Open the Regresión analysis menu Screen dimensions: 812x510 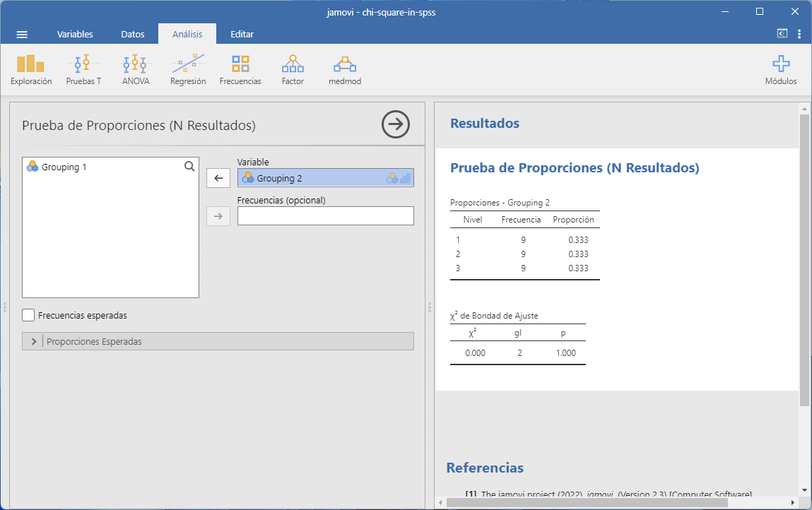pos(188,70)
